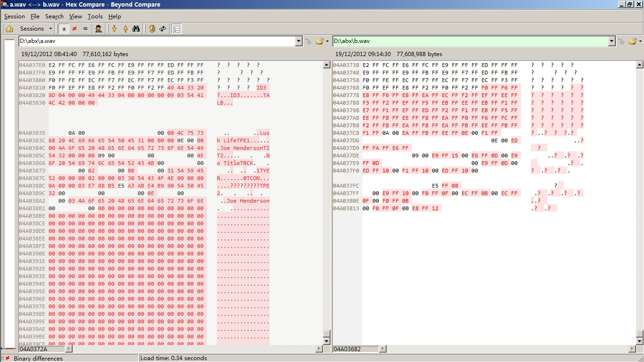
Task: Click left pane scroll up arrow
Action: (x=327, y=65)
